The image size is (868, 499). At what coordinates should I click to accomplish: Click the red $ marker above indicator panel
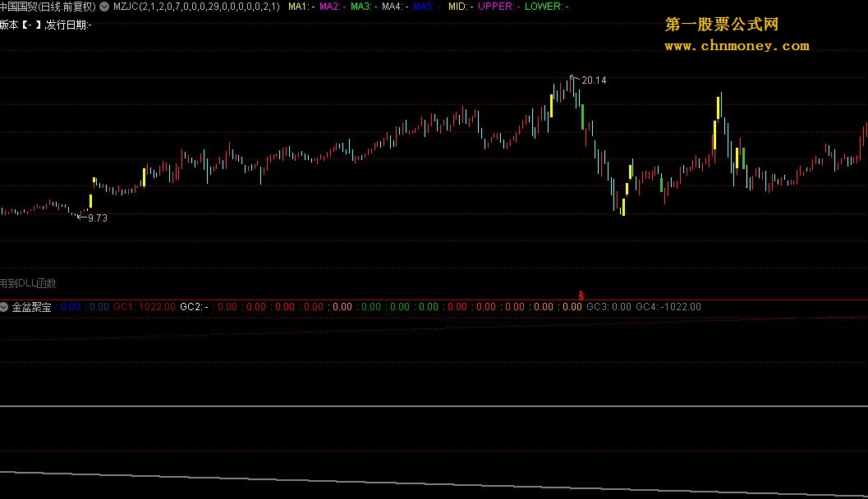coord(581,296)
